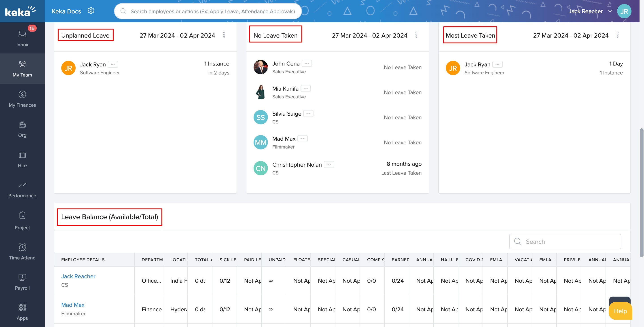
Task: Open the Time Attend clock icon
Action: (22, 248)
